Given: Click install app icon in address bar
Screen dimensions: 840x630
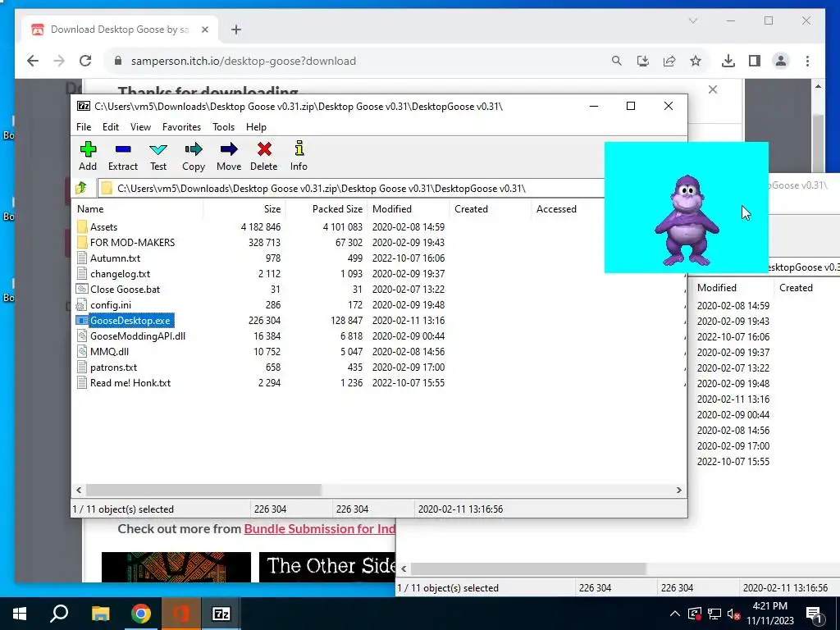Looking at the screenshot, I should tap(643, 61).
